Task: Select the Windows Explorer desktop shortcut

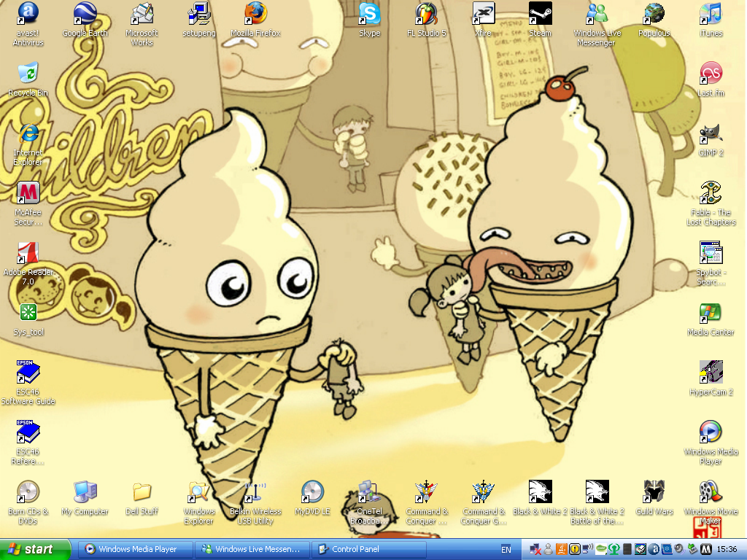Action: pos(198,503)
